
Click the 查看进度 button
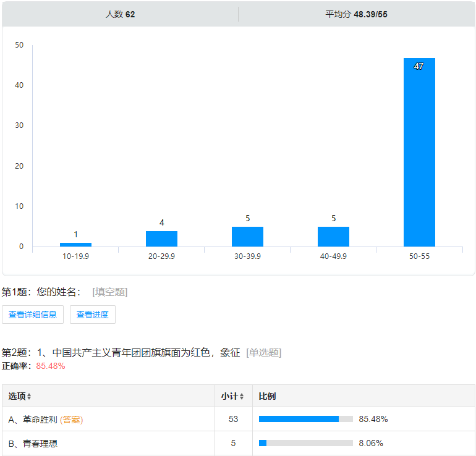[93, 315]
